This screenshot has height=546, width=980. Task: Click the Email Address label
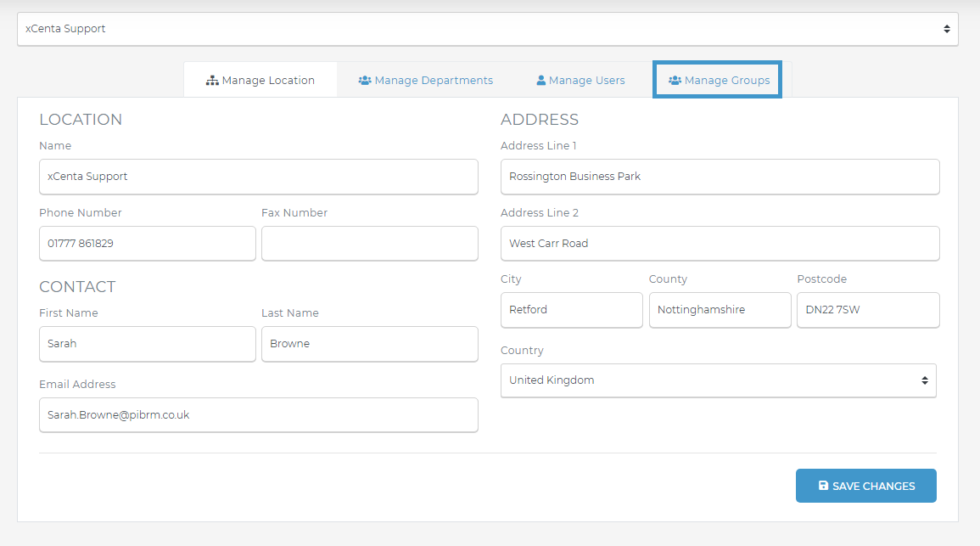pos(77,384)
